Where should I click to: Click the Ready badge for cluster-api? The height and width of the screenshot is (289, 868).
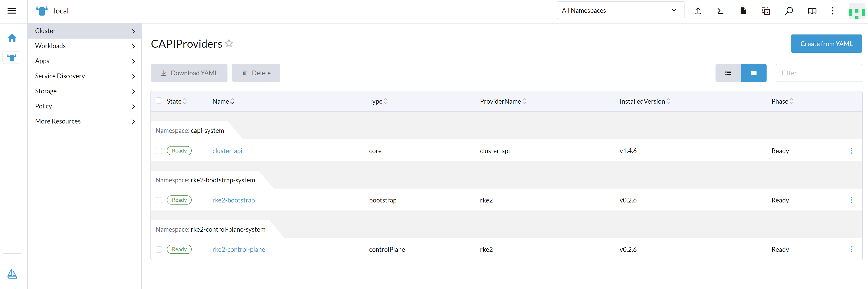(179, 151)
